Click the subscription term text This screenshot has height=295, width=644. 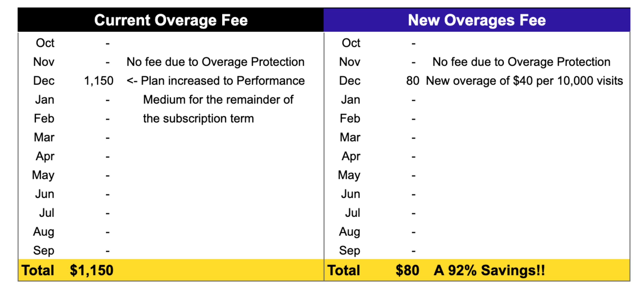198,118
